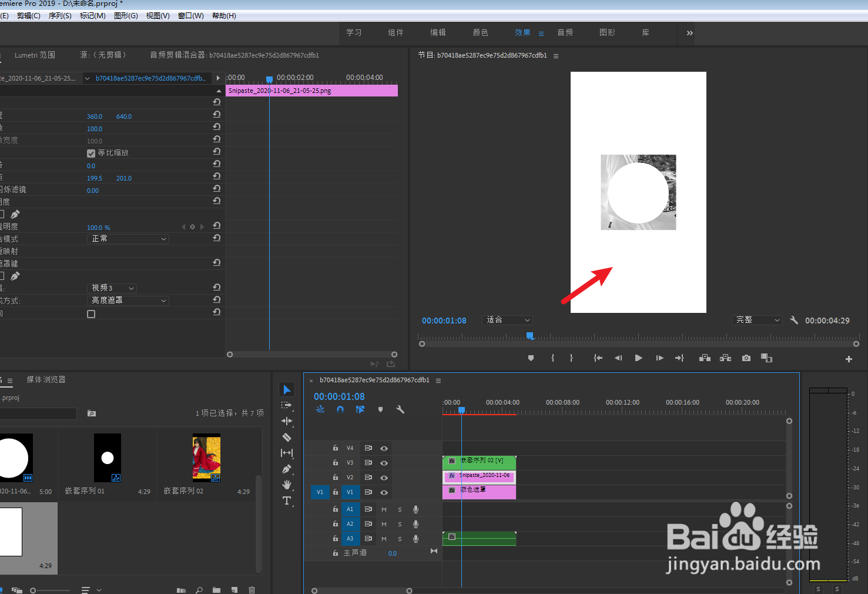Select the Type tool
868x594 pixels.
[x=287, y=500]
